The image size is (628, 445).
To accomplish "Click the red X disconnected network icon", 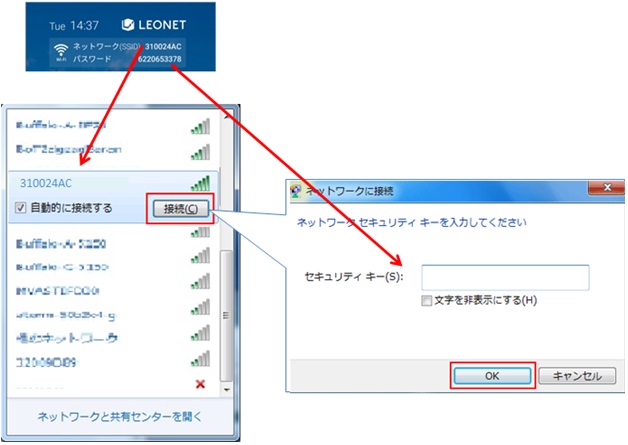I will (201, 384).
